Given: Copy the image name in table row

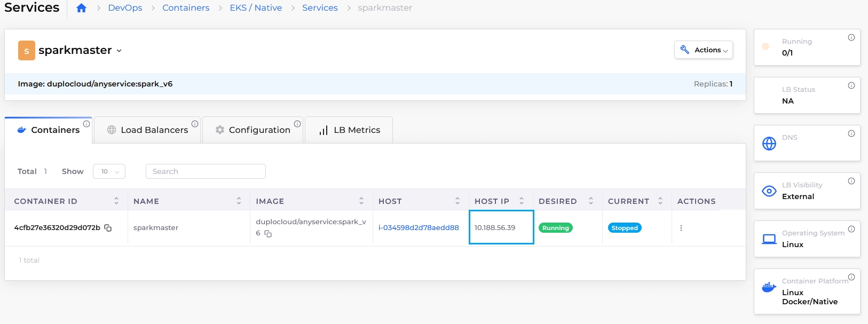Looking at the screenshot, I should 268,234.
